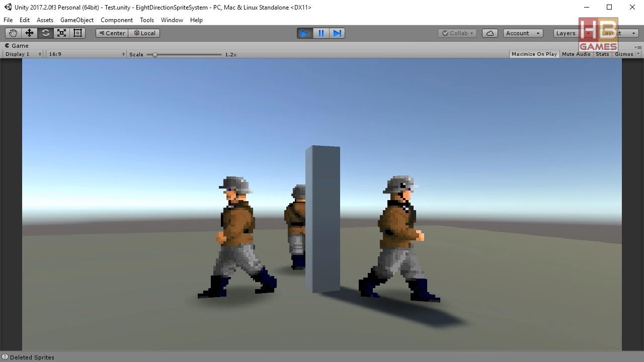The height and width of the screenshot is (362, 644).
Task: Open the Layout dropdown
Action: click(618, 33)
